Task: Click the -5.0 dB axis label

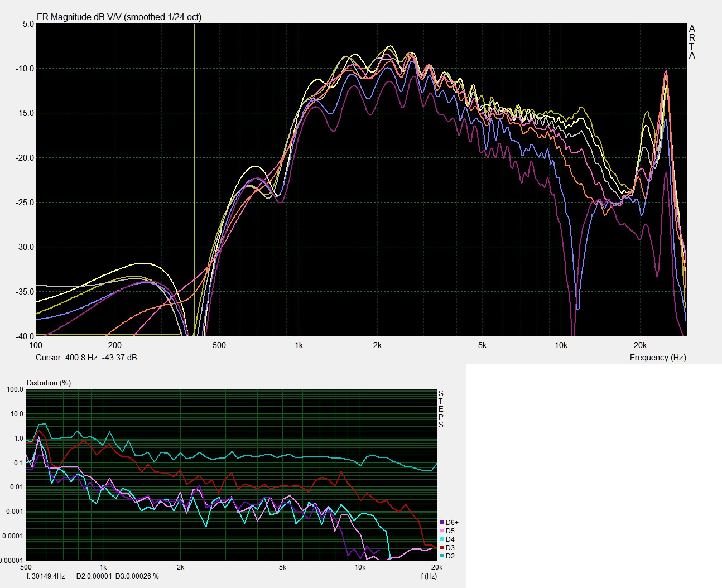Action: coord(27,25)
